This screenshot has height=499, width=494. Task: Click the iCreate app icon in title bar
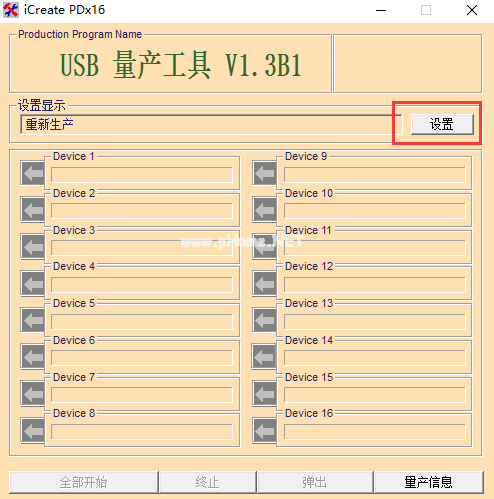tap(11, 10)
